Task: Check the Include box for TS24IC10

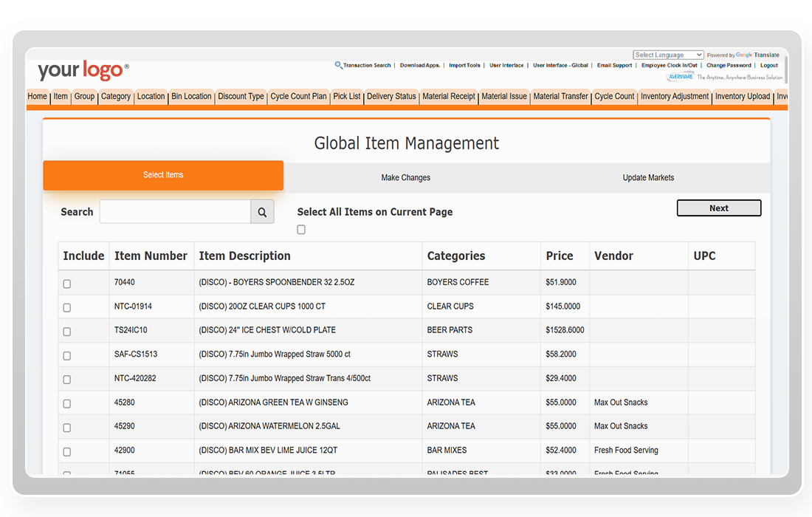Action: pos(66,332)
